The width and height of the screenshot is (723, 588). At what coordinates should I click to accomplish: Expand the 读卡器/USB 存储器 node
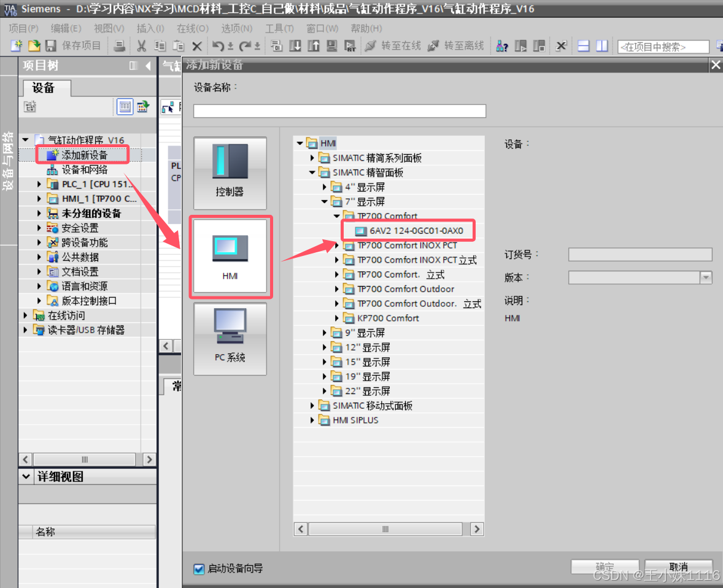coord(25,330)
